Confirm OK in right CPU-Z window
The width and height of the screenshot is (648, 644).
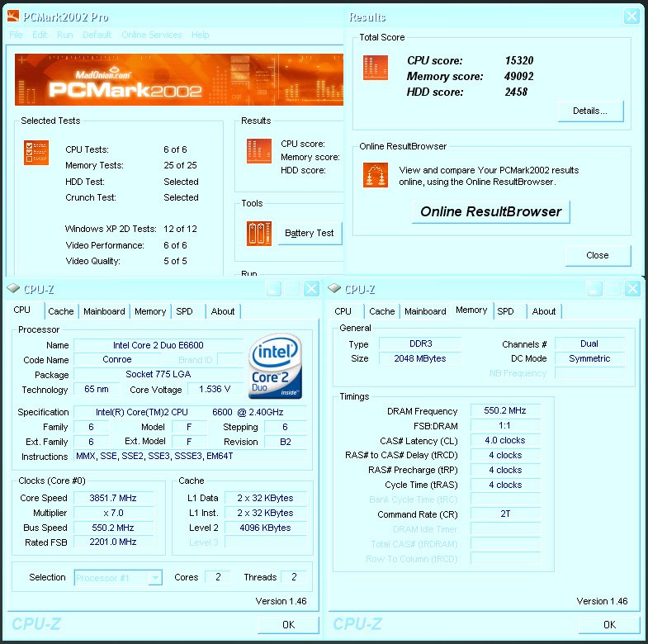coord(609,624)
